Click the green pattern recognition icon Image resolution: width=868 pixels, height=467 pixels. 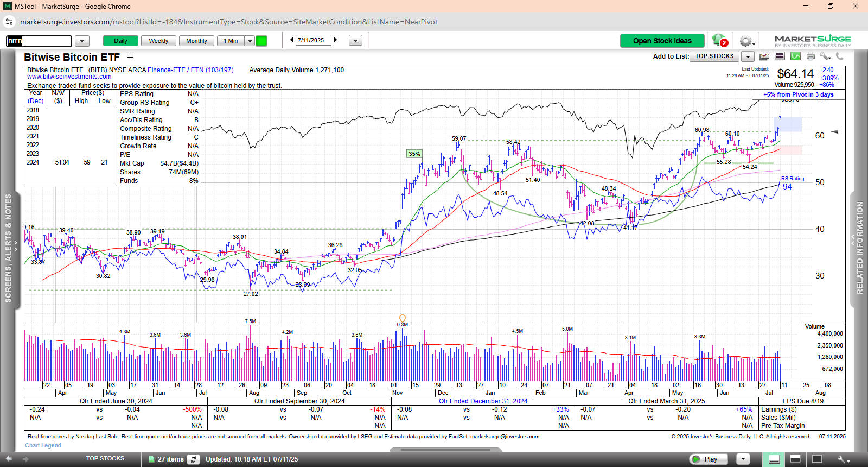click(x=796, y=56)
